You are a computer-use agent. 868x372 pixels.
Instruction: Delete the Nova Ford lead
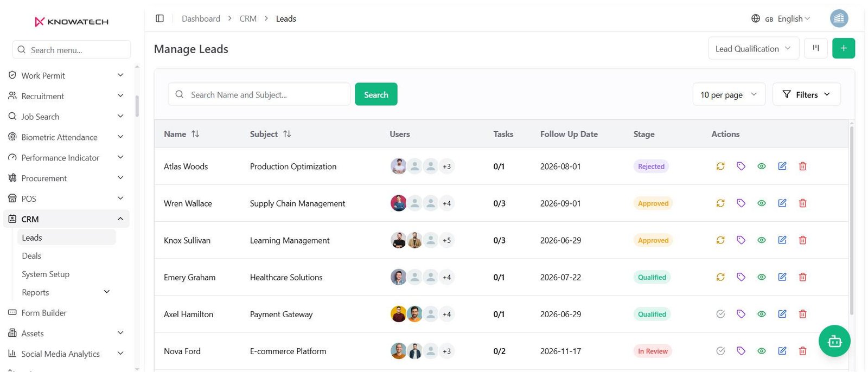[803, 351]
